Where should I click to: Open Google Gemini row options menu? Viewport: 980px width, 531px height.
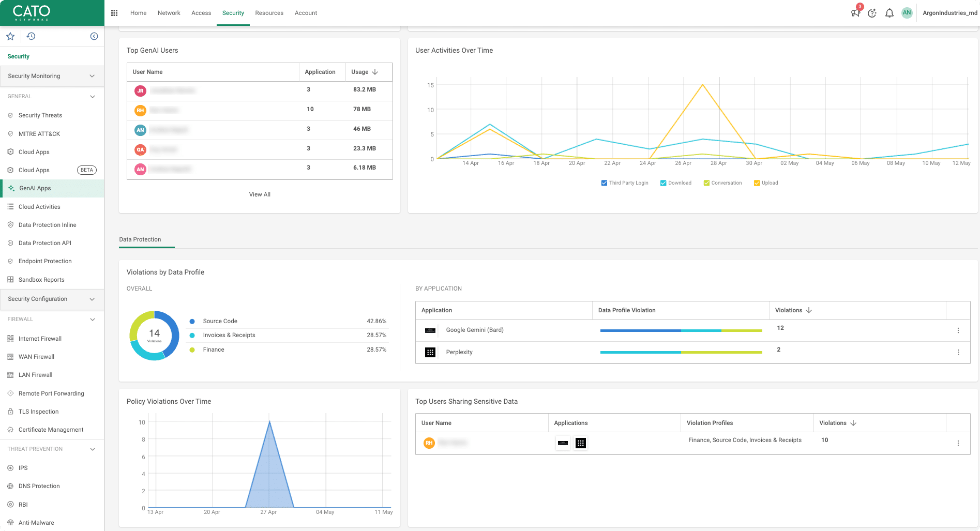point(958,330)
